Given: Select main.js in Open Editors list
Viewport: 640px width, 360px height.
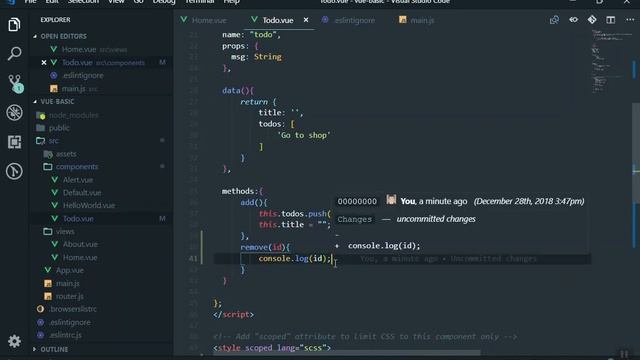Looking at the screenshot, I should coord(73,89).
